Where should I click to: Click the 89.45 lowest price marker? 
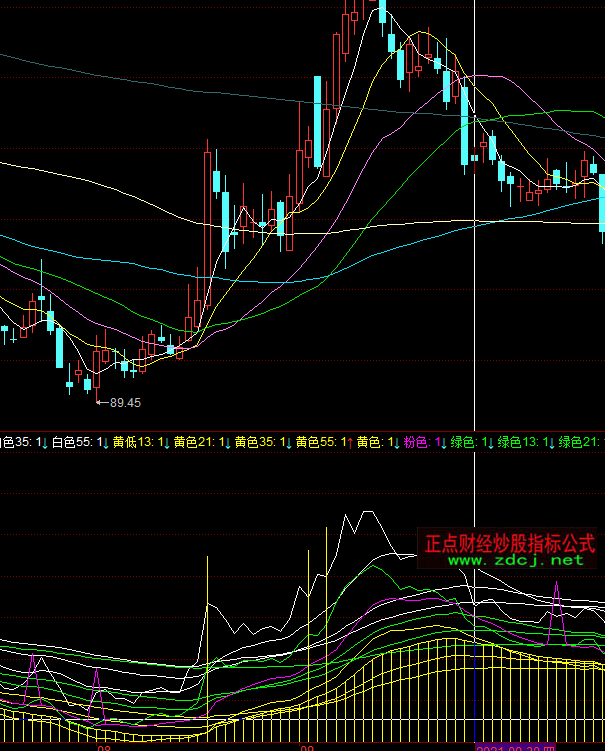(x=125, y=403)
